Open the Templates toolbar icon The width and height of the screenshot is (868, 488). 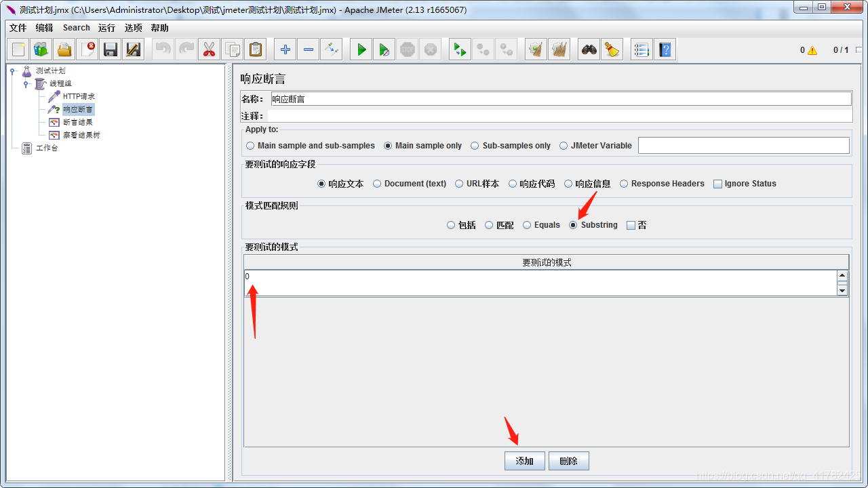coord(41,49)
